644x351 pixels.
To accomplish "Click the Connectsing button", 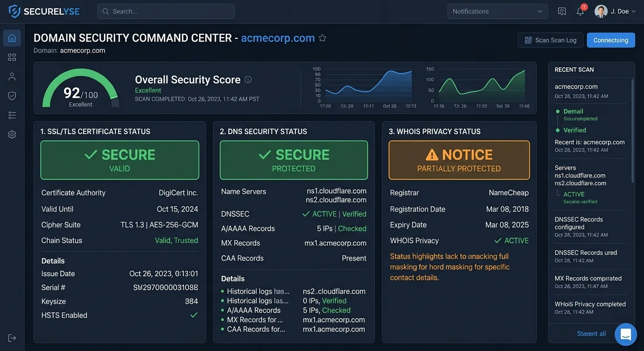I will coord(611,40).
